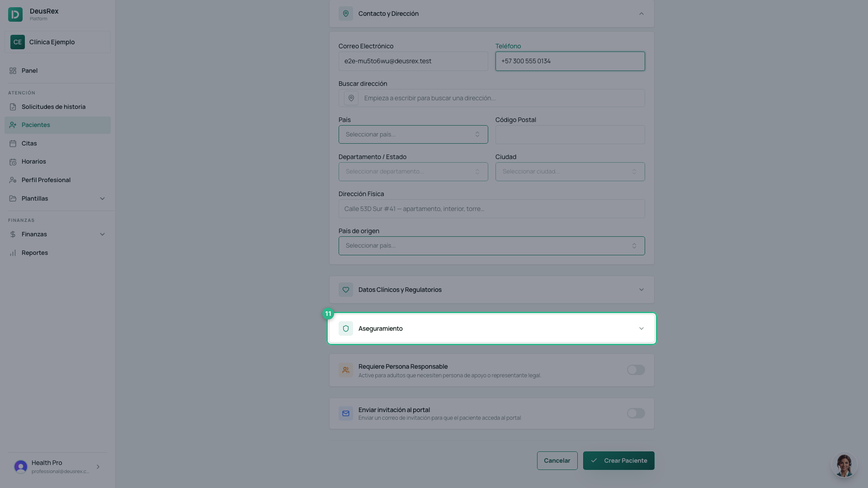Click the Cancelar button
The height and width of the screenshot is (488, 868).
(557, 460)
